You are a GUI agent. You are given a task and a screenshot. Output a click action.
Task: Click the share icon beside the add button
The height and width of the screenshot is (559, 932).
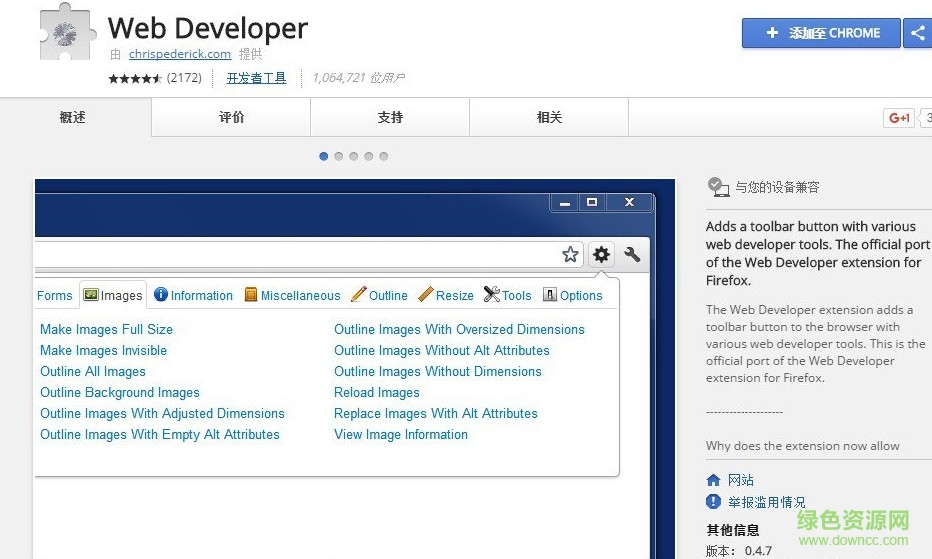click(917, 33)
